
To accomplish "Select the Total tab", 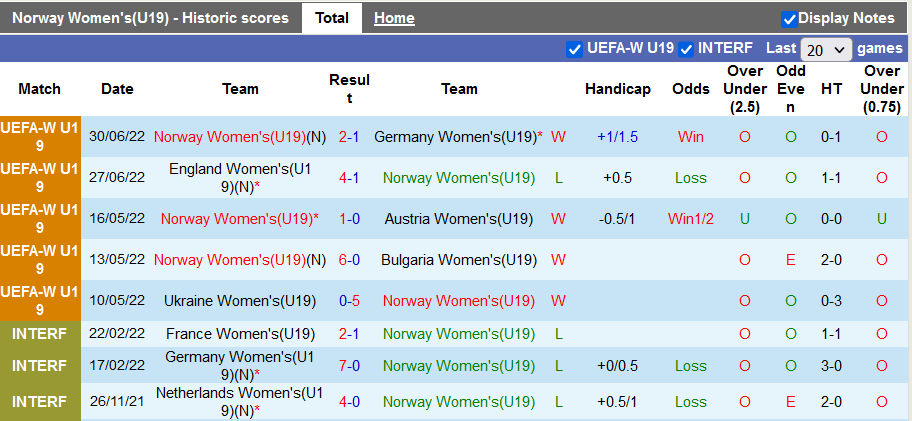I will pyautogui.click(x=332, y=18).
